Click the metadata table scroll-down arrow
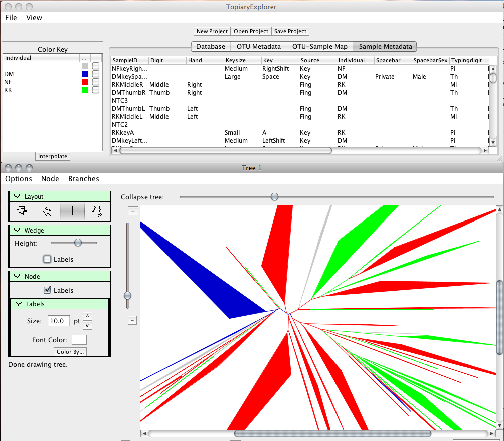 pyautogui.click(x=493, y=143)
